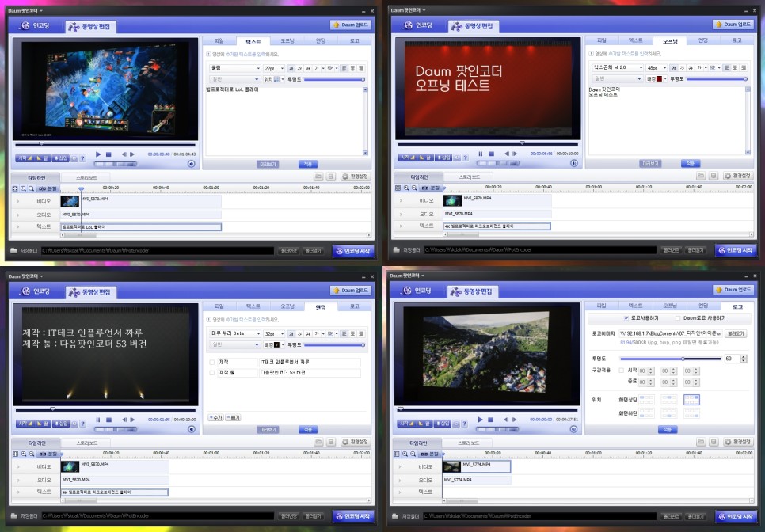Click the 투명도 slider in Text-tab window
The image size is (765, 532).
coord(334,79)
